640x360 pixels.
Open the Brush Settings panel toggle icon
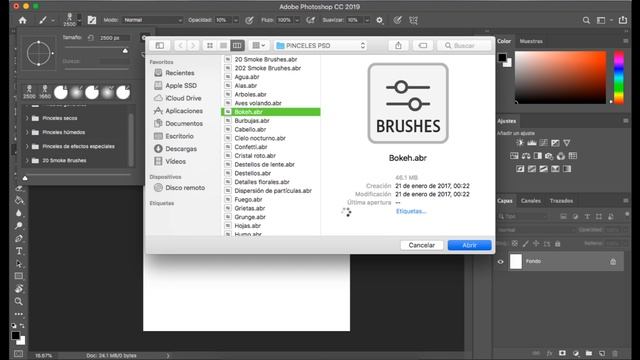point(92,20)
